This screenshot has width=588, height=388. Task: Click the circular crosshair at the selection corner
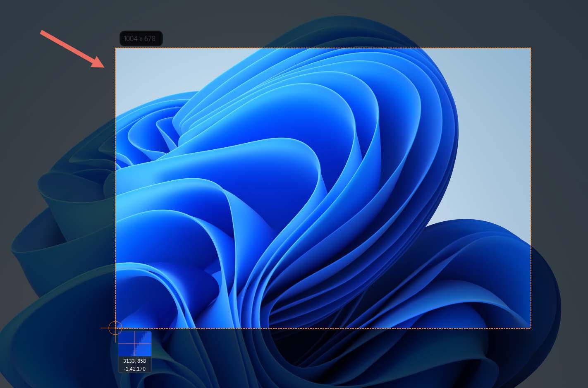[115, 328]
